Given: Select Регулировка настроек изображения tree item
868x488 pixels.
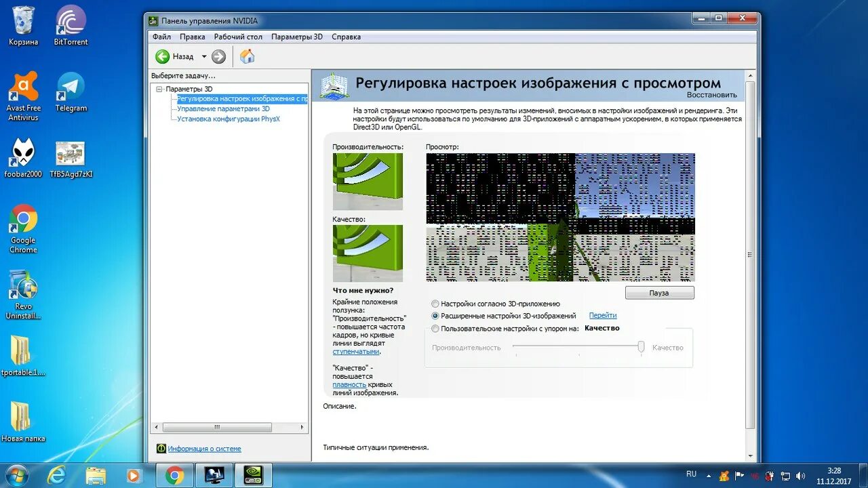Looking at the screenshot, I should pyautogui.click(x=242, y=99).
